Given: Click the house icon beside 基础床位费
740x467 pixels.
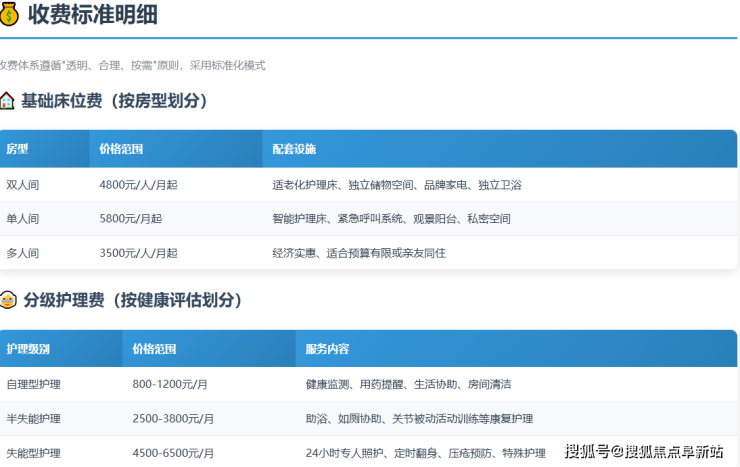Looking at the screenshot, I should pos(7,101).
